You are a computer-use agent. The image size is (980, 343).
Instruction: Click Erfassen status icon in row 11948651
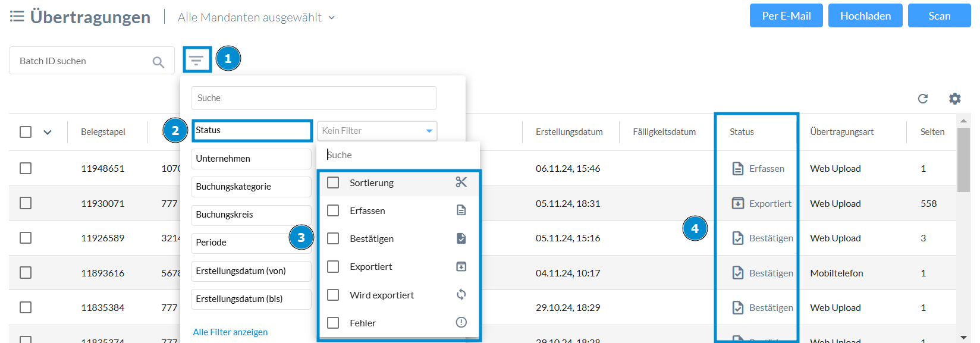pos(737,168)
